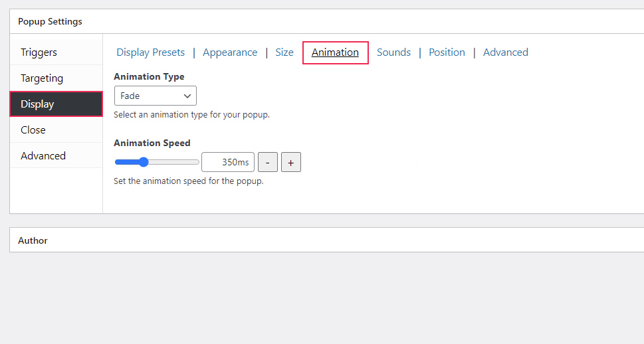The height and width of the screenshot is (344, 644).
Task: Decrease animation speed with the minus button
Action: pos(267,162)
